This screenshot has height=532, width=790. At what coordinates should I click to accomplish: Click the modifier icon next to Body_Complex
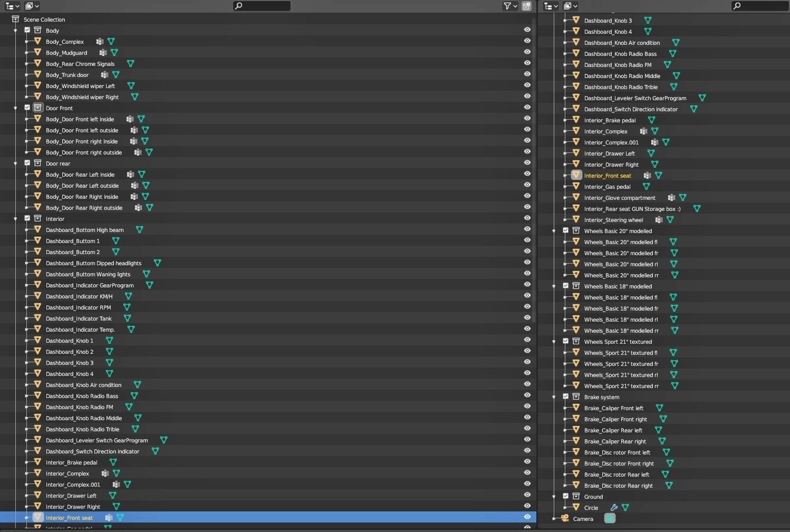(x=100, y=41)
